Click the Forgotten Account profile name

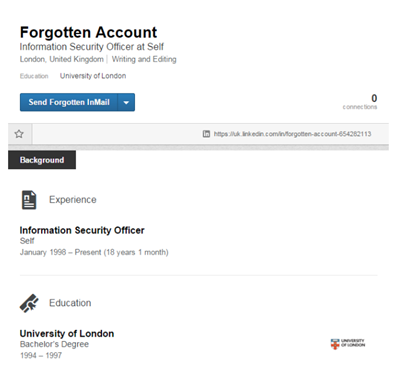88,33
